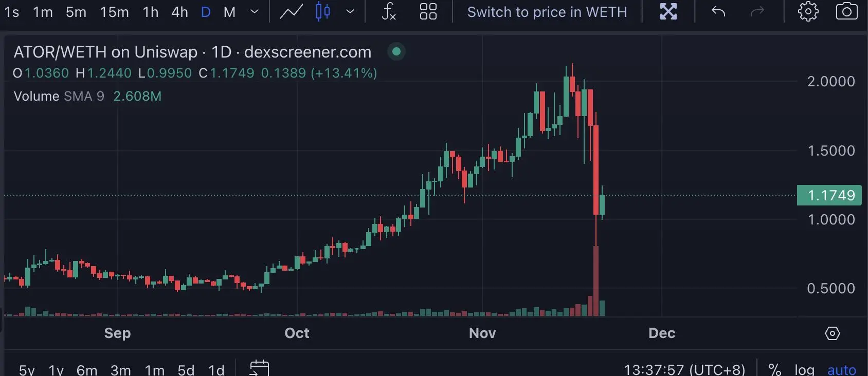This screenshot has height=376, width=868.
Task: Switch to line chart style icon
Action: (x=291, y=11)
